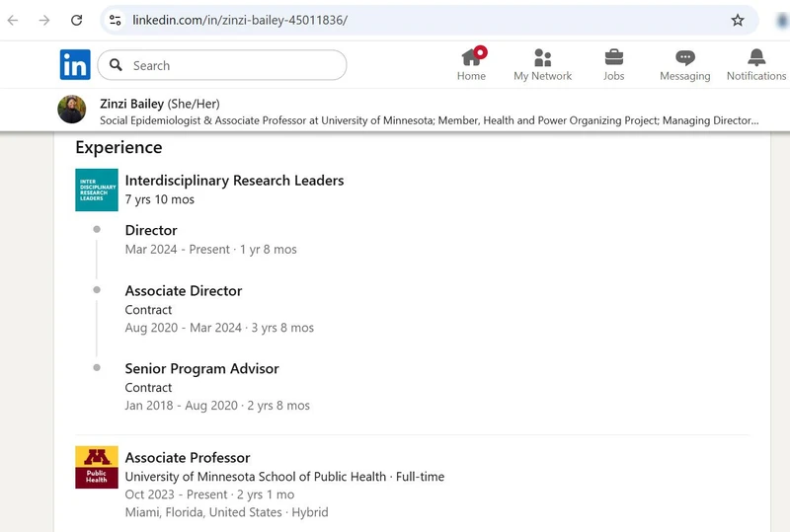
Task: Click Zinzi Bailey's profile photo thumbnail
Action: click(x=72, y=110)
